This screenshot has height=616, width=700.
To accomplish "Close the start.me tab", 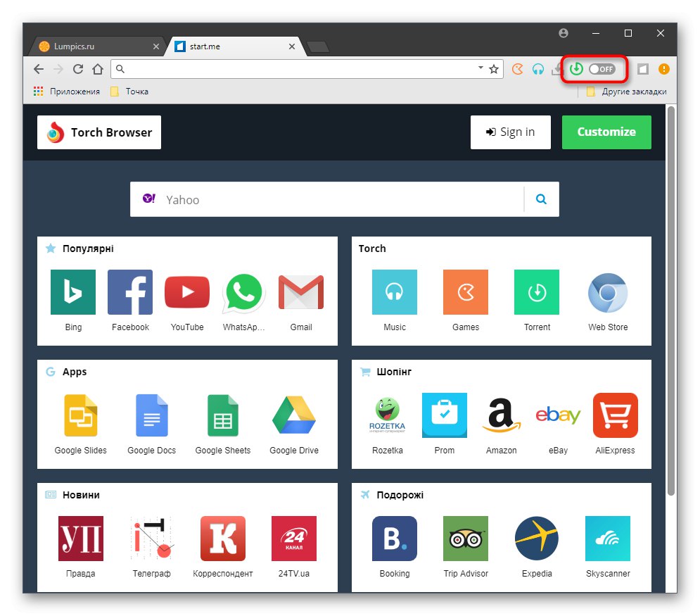I will click(291, 46).
